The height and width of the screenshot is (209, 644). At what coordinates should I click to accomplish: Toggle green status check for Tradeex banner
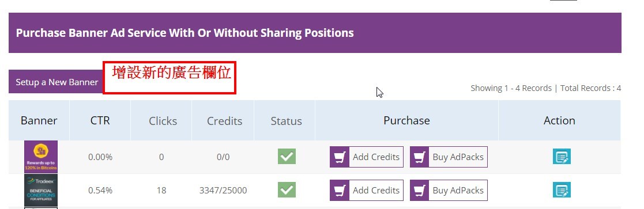tap(287, 190)
